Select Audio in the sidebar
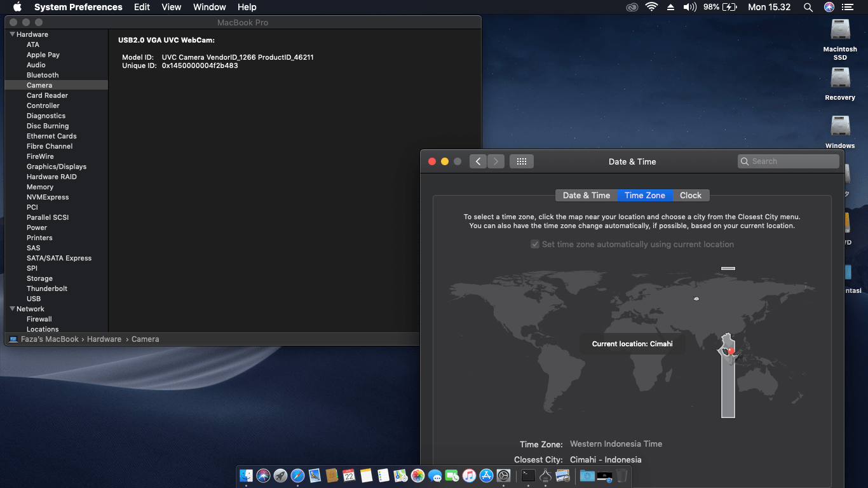Screen dimensions: 868x488 point(36,65)
